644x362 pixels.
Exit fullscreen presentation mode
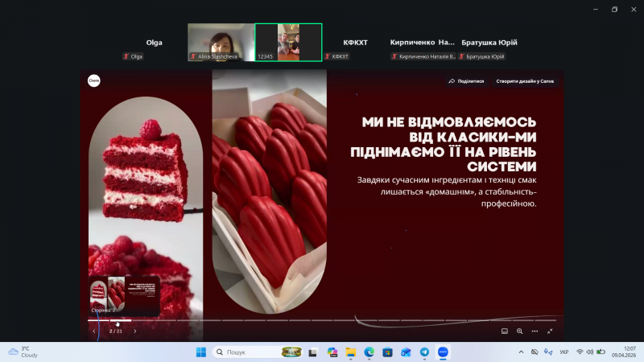click(550, 331)
